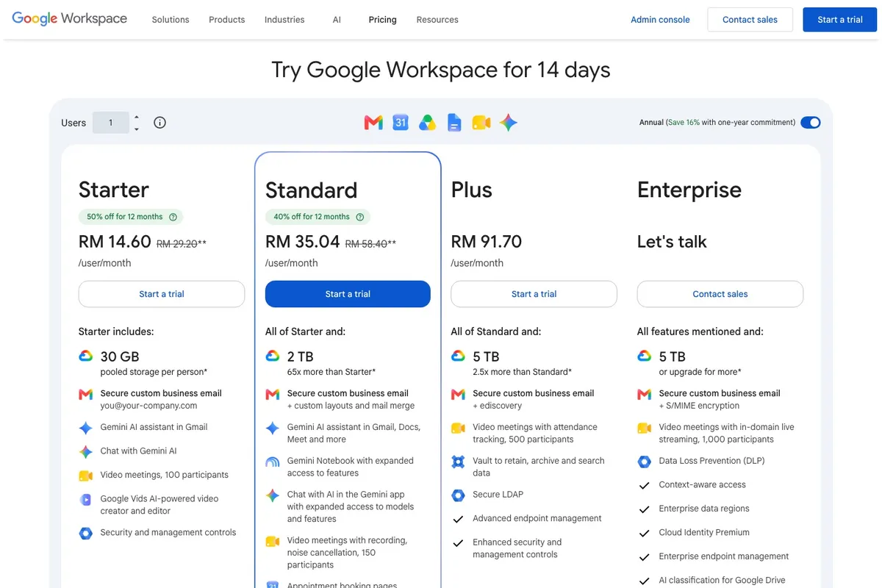This screenshot has height=588, width=882.
Task: Decrease the Users count with down arrow
Action: [x=137, y=129]
